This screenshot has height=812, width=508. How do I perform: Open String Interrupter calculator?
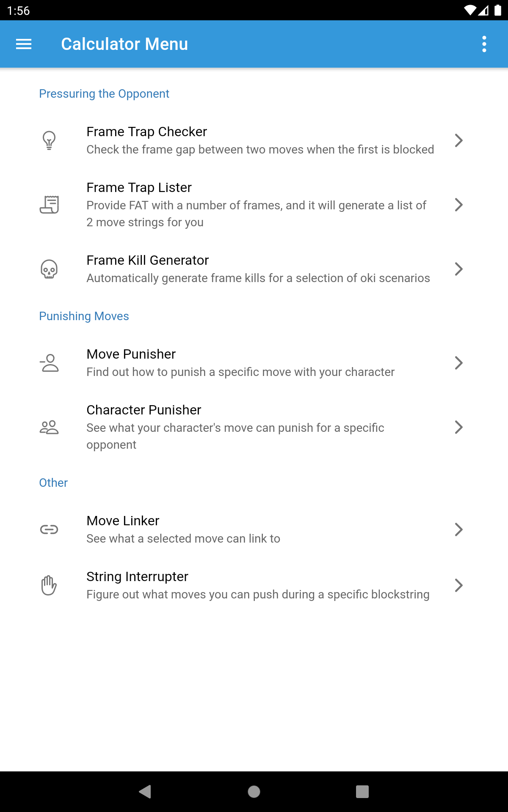pos(254,585)
